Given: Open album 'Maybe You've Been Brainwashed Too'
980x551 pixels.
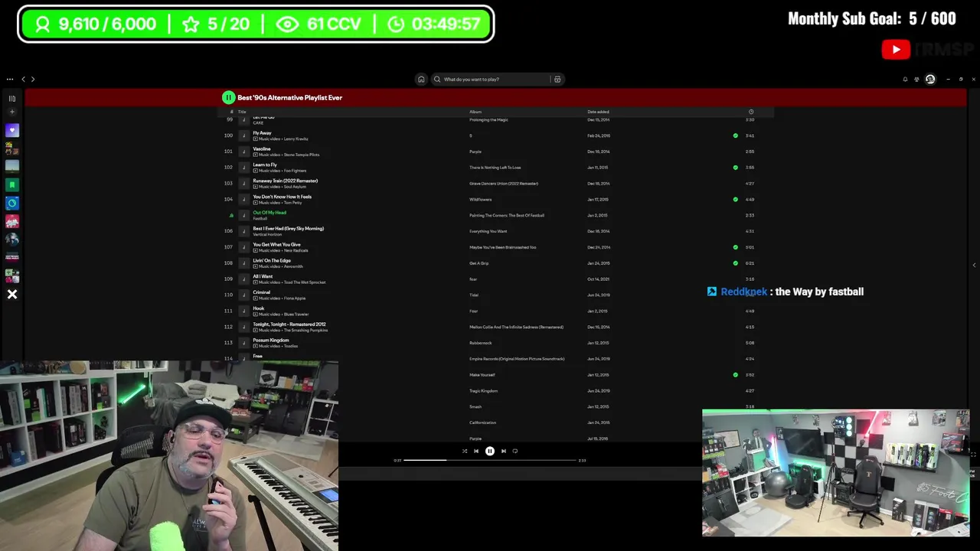Looking at the screenshot, I should [x=503, y=247].
